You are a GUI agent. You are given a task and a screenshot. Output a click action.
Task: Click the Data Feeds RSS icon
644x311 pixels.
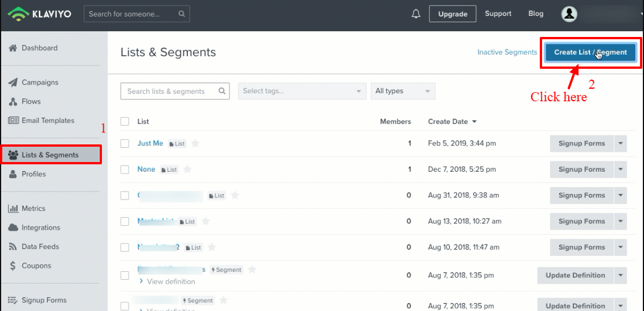pyautogui.click(x=13, y=247)
